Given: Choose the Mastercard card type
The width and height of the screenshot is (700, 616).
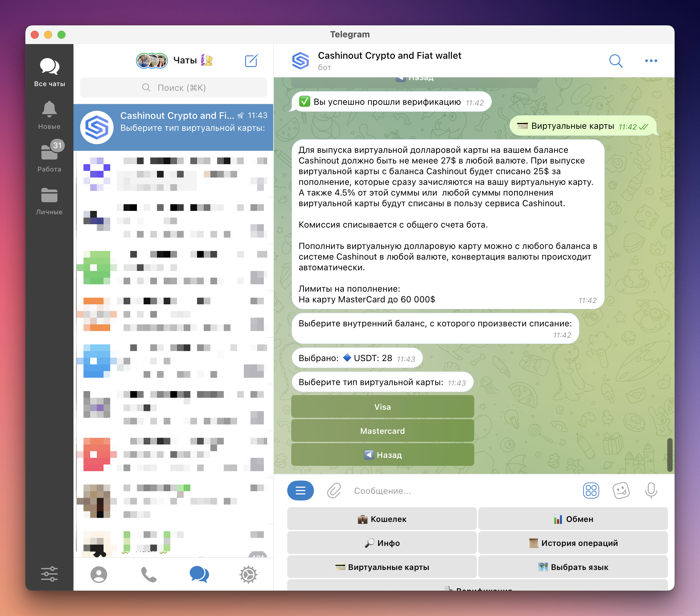Looking at the screenshot, I should point(382,430).
